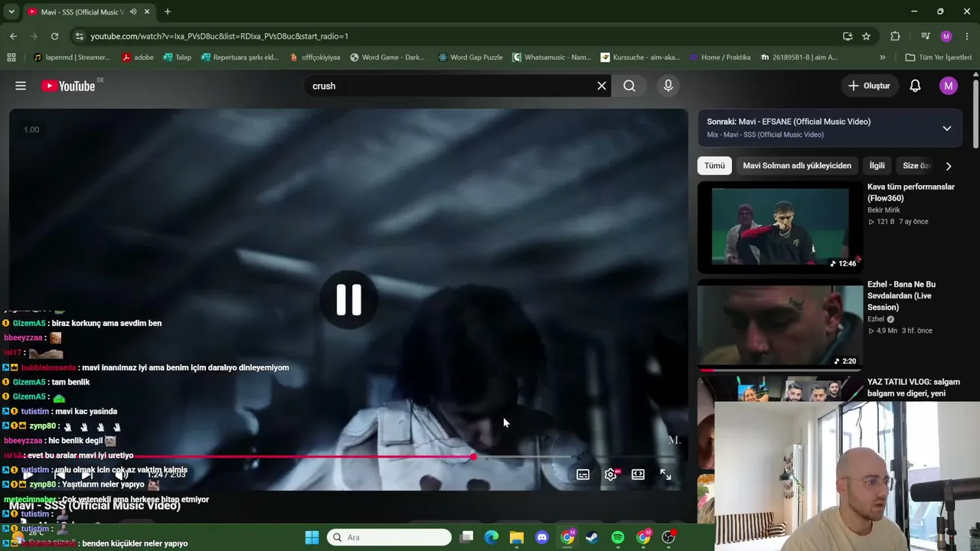
Task: Open the Home / Praktika bookmark
Action: point(720,57)
